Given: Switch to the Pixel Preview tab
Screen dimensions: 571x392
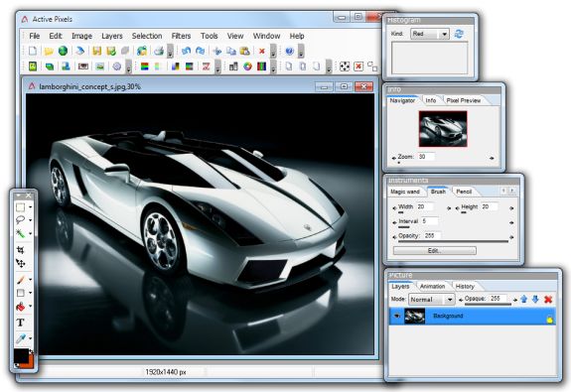Looking at the screenshot, I should tap(464, 100).
